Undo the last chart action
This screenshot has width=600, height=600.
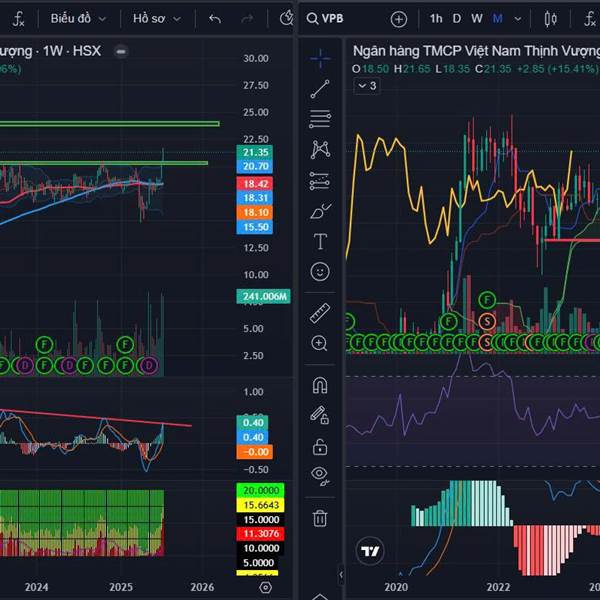pyautogui.click(x=215, y=18)
